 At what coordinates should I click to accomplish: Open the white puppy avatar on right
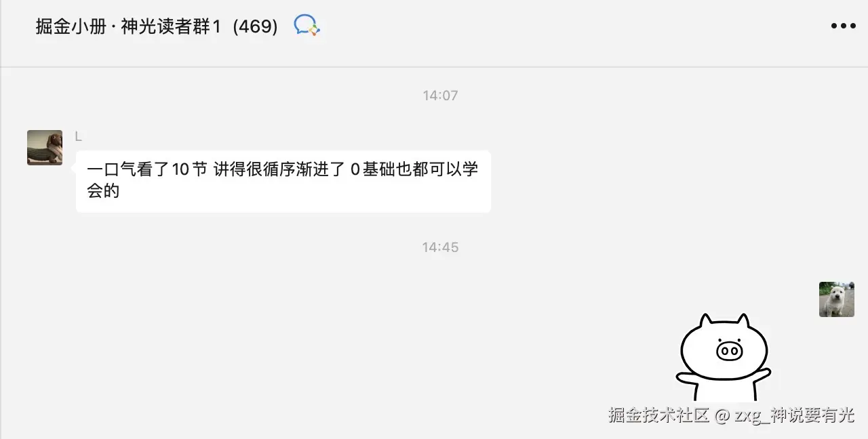pos(837,299)
